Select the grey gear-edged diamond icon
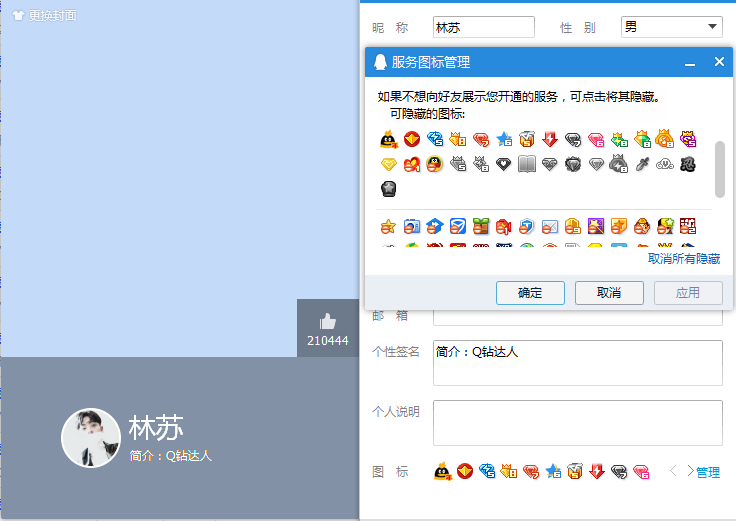 pos(573,164)
